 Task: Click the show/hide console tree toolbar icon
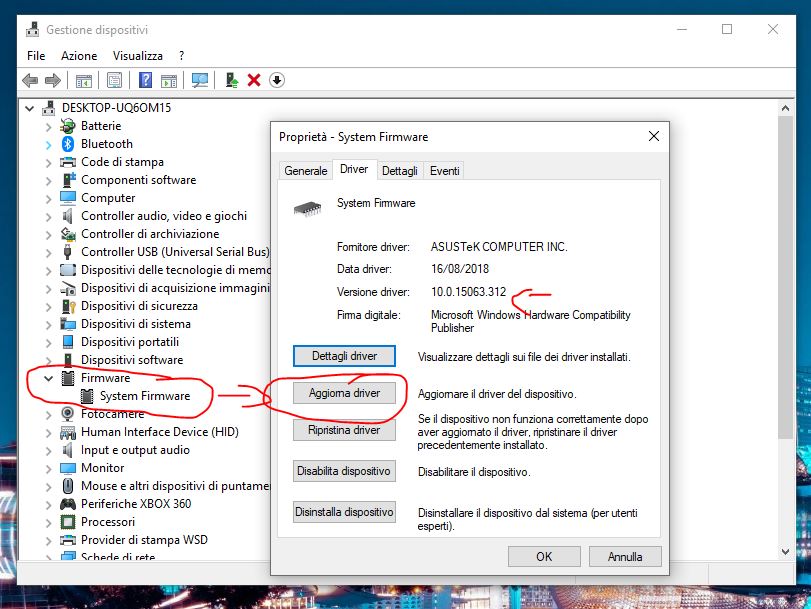pos(84,81)
